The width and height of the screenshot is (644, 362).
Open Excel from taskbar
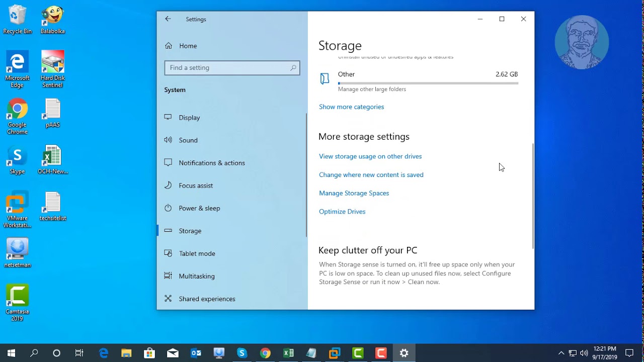[288, 353]
